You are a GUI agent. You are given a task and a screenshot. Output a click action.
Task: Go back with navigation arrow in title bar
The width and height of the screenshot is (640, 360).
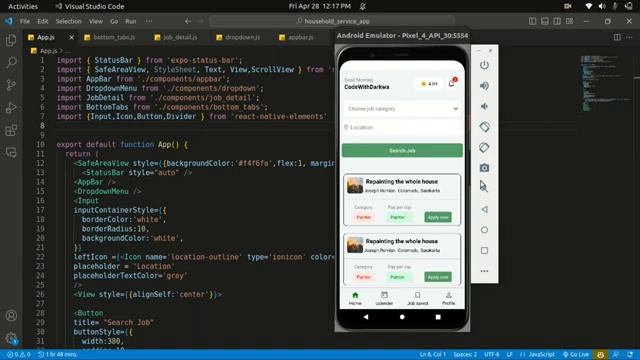click(x=188, y=21)
